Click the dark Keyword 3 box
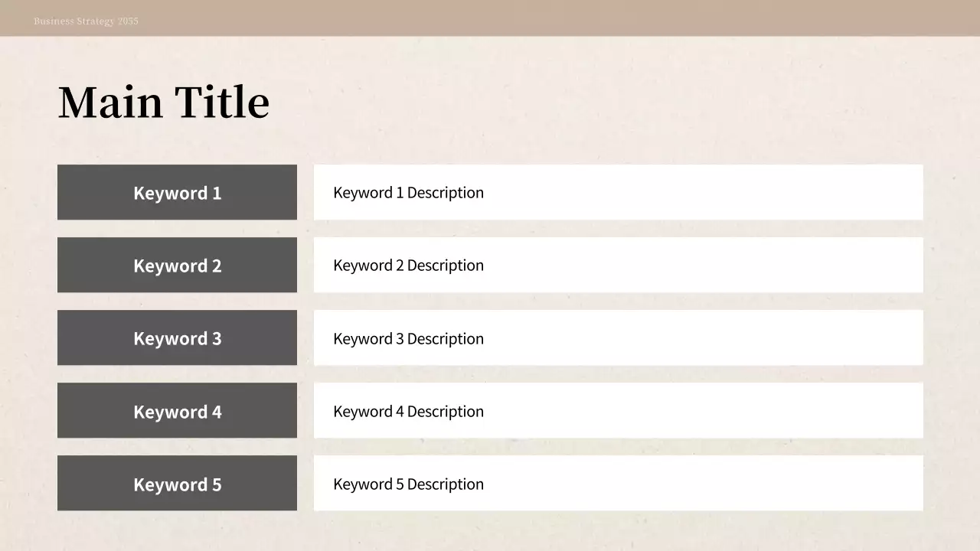The height and width of the screenshot is (551, 980). pyautogui.click(x=177, y=337)
